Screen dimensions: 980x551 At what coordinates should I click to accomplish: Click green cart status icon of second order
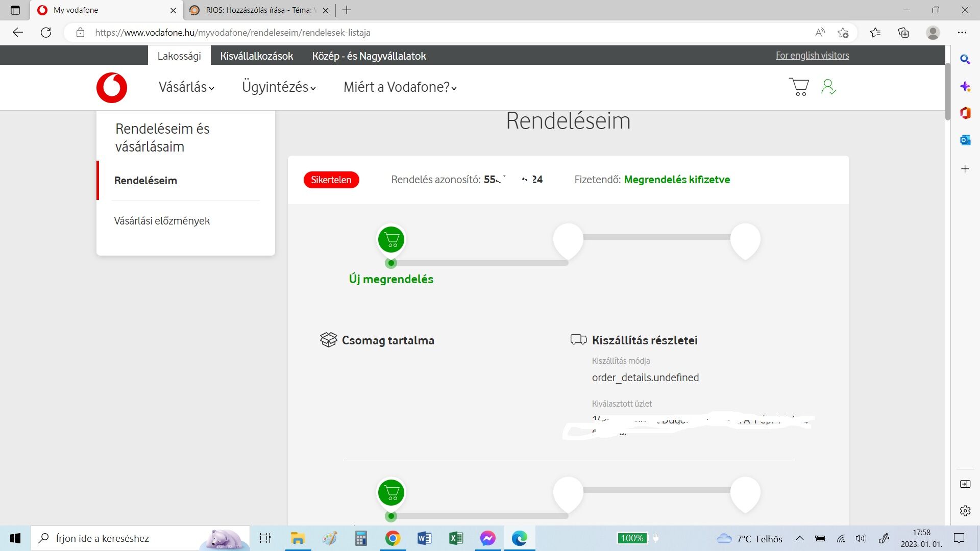391,493
